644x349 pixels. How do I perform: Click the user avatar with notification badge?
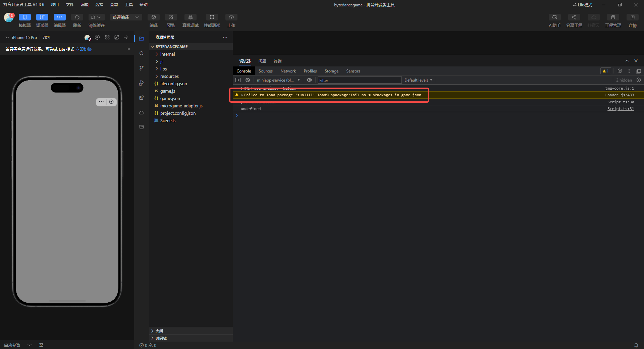(x=9, y=17)
